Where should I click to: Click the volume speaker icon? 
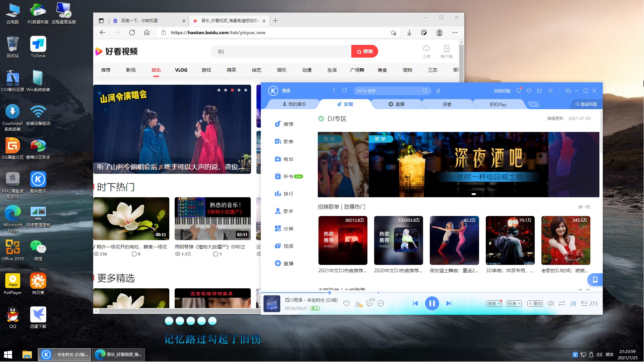(x=550, y=303)
